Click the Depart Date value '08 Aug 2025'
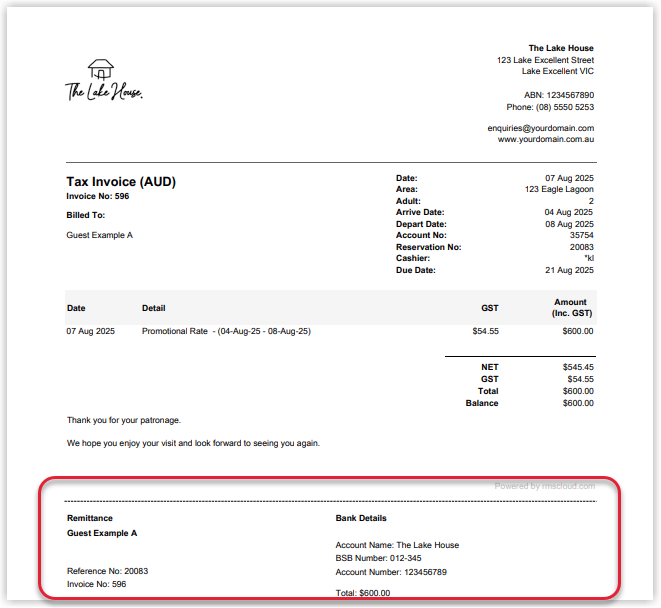The image size is (661, 608). [x=569, y=224]
